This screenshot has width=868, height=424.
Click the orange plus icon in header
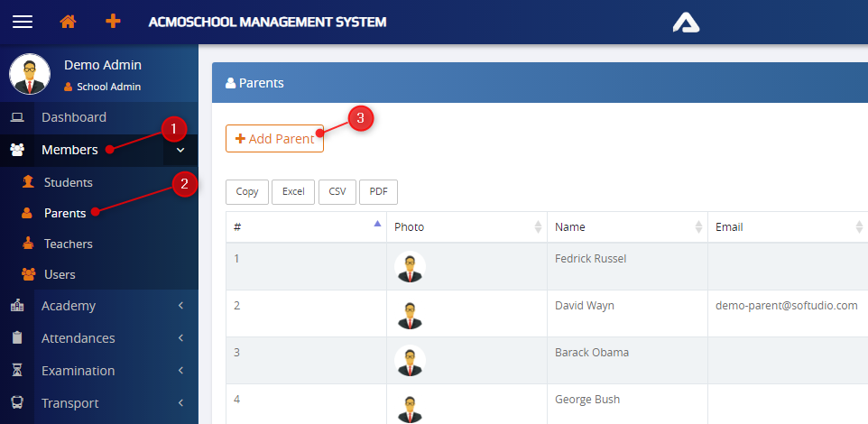(x=113, y=22)
